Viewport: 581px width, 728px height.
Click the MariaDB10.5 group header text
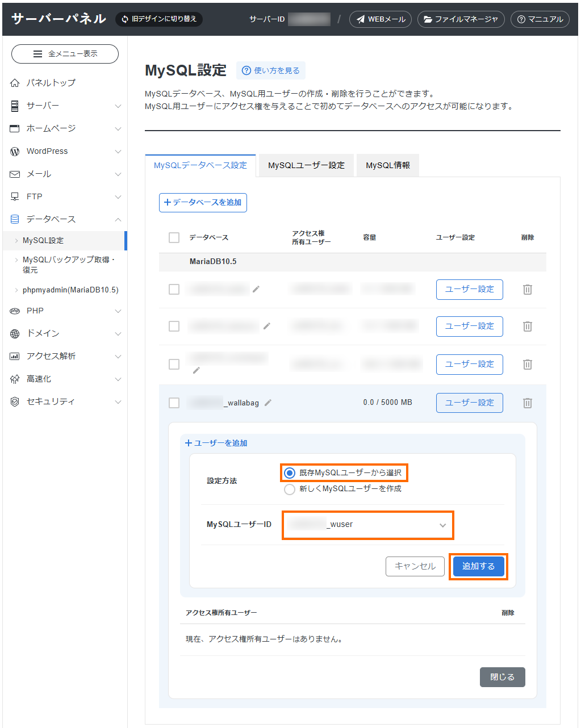(213, 262)
